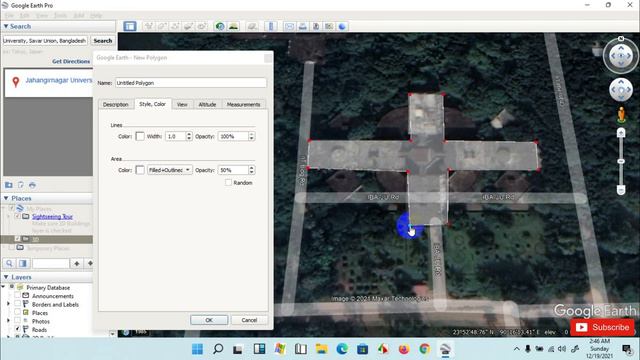
Task: Show historical imagery with the clock icon
Action: coord(220,26)
